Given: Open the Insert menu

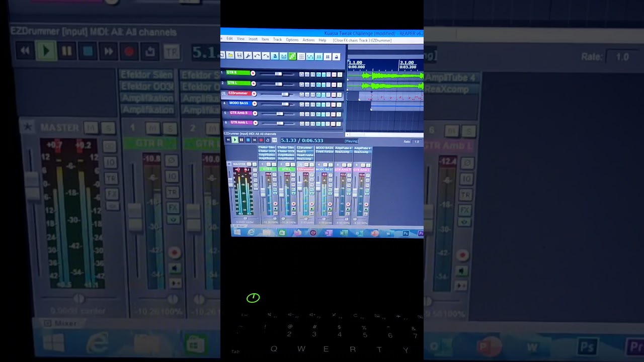Looking at the screenshot, I should click(x=253, y=39).
